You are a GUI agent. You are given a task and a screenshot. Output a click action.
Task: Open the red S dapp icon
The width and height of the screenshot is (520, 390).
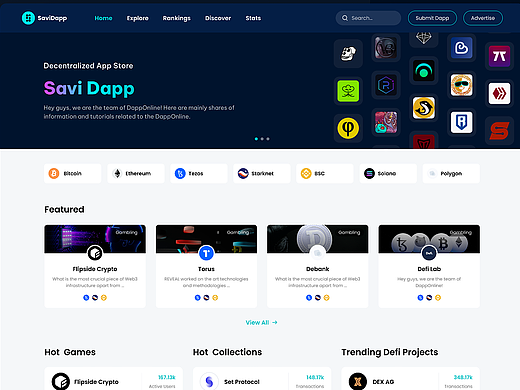[499, 131]
